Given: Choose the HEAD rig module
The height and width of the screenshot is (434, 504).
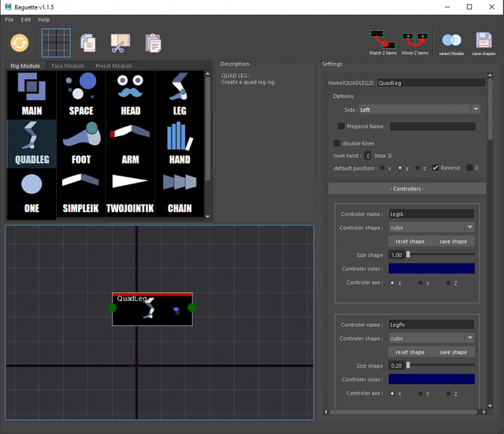Looking at the screenshot, I should point(130,95).
